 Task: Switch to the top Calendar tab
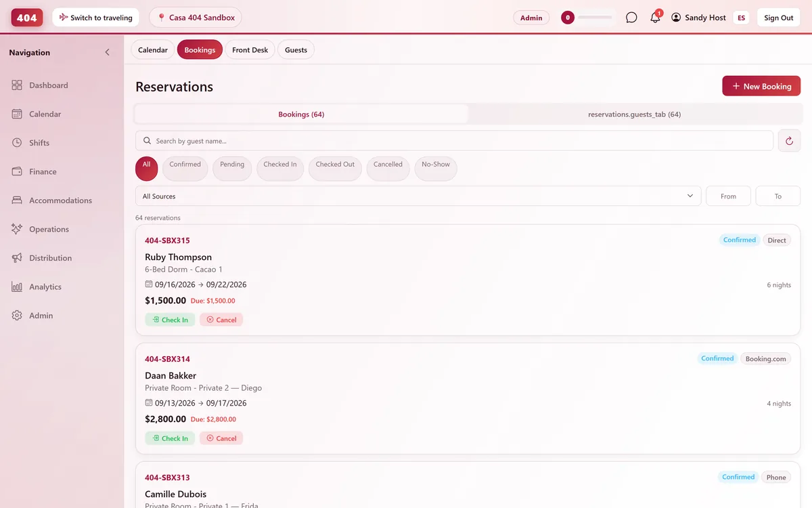[x=153, y=49]
